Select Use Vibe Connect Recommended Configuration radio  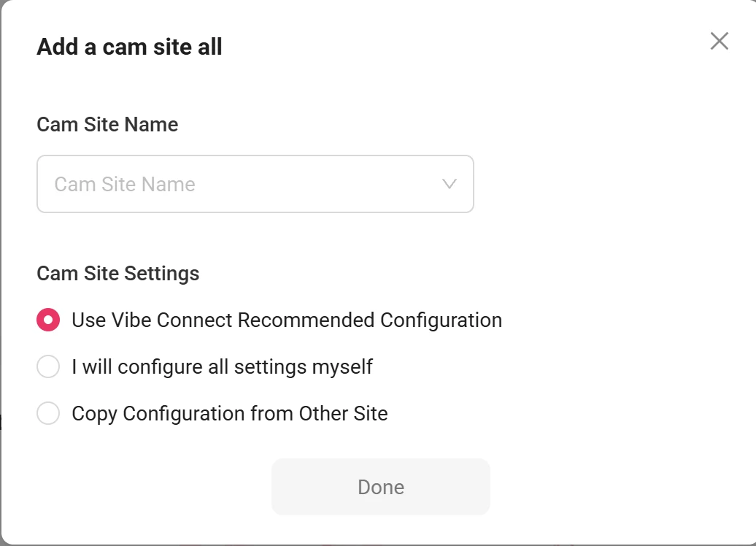[x=48, y=320]
